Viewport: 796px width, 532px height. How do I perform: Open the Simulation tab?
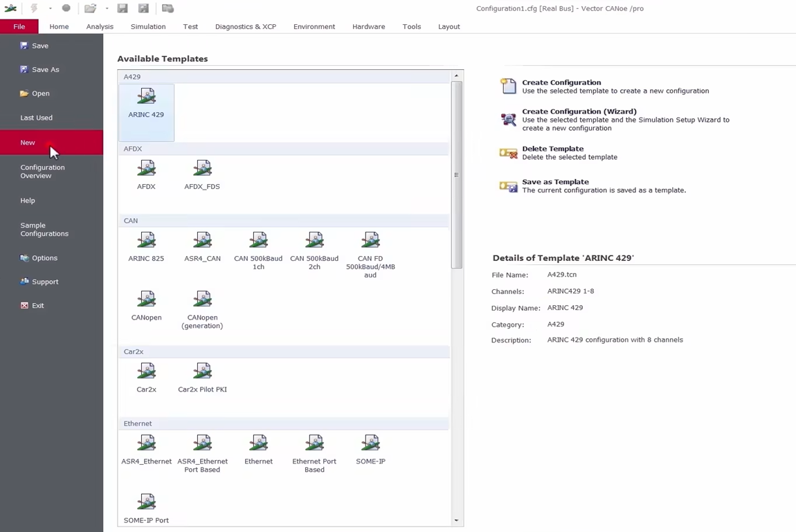click(x=147, y=26)
